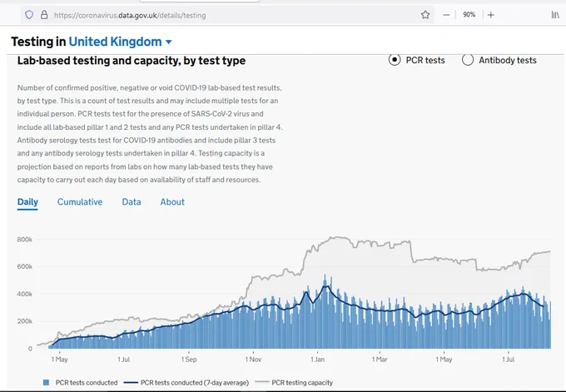The image size is (566, 392).
Task: Click the 200k y-axis label
Action: coord(24,321)
